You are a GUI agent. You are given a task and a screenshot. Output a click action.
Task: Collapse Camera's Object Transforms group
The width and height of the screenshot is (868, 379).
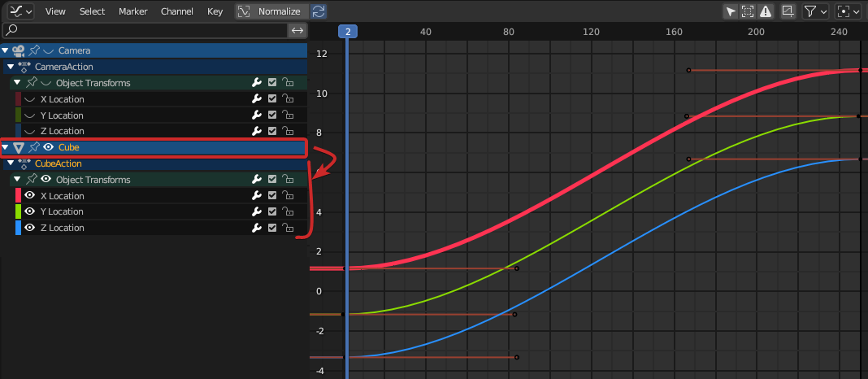point(16,83)
